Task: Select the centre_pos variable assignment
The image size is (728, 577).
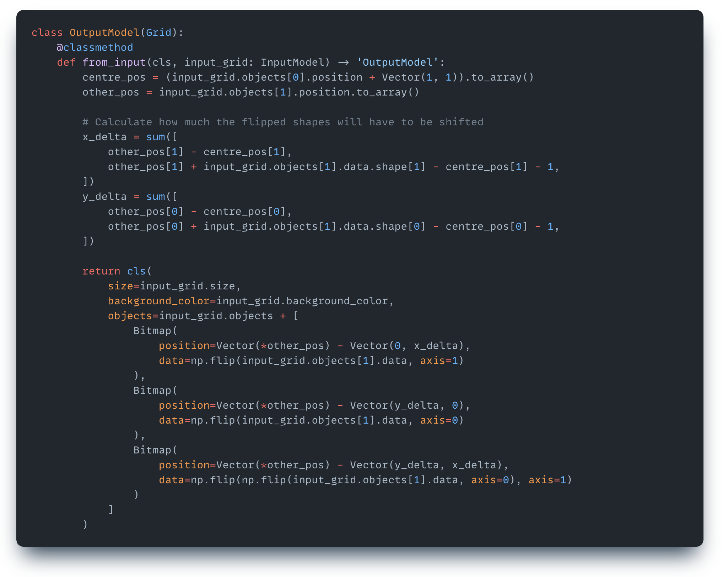Action: [114, 77]
